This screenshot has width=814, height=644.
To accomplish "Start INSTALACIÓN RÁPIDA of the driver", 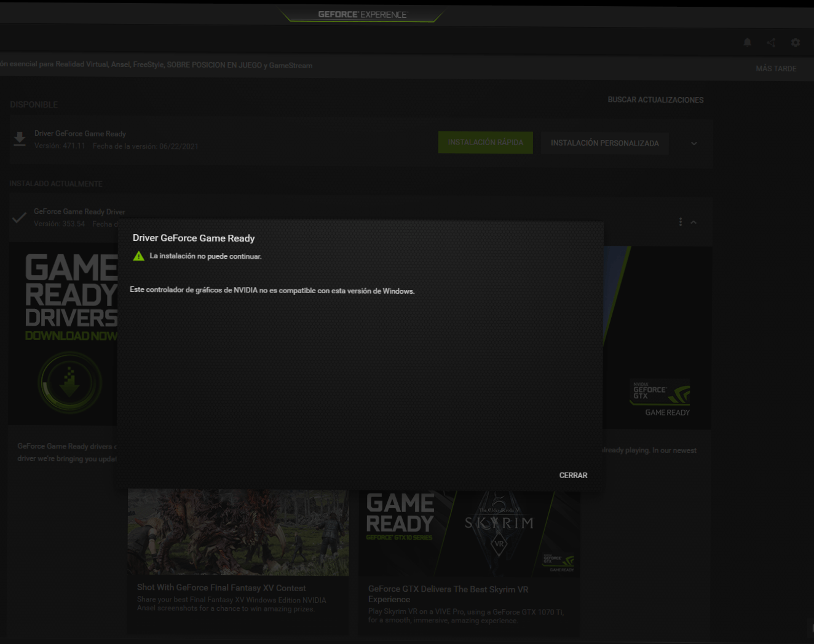I will (486, 143).
